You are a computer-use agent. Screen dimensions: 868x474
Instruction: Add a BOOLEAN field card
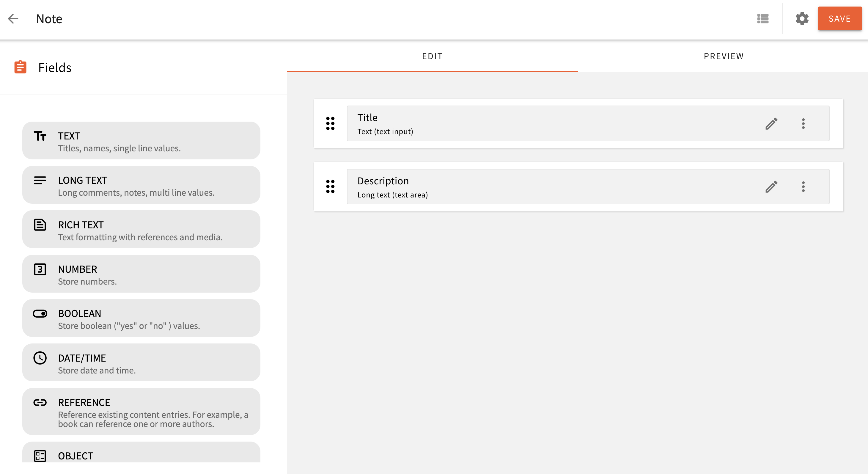pos(141,318)
